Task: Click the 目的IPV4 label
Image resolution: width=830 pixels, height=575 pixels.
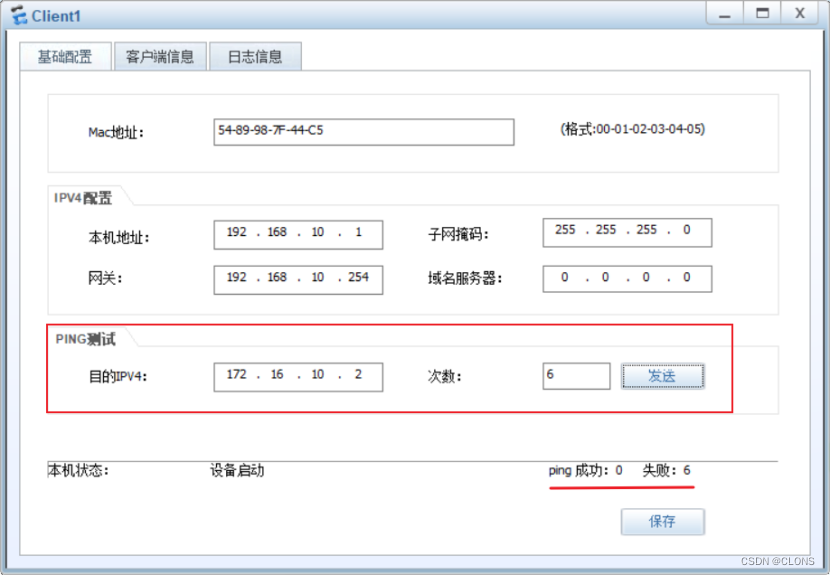Action: (x=118, y=376)
